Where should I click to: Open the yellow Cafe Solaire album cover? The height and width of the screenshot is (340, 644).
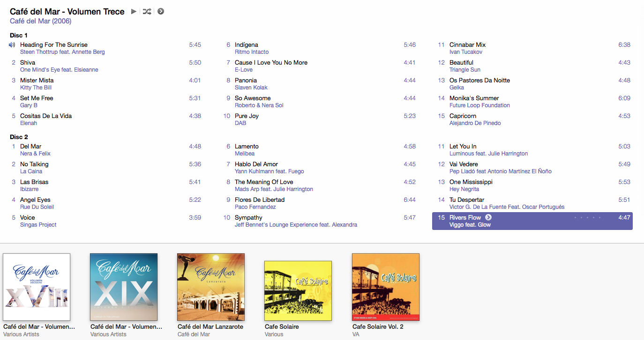tap(298, 291)
